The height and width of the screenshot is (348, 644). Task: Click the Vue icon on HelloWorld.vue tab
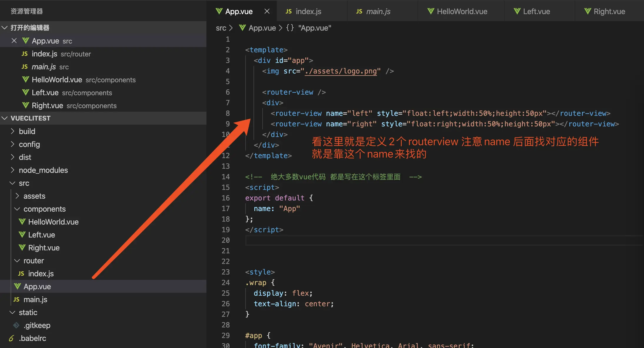coord(431,11)
